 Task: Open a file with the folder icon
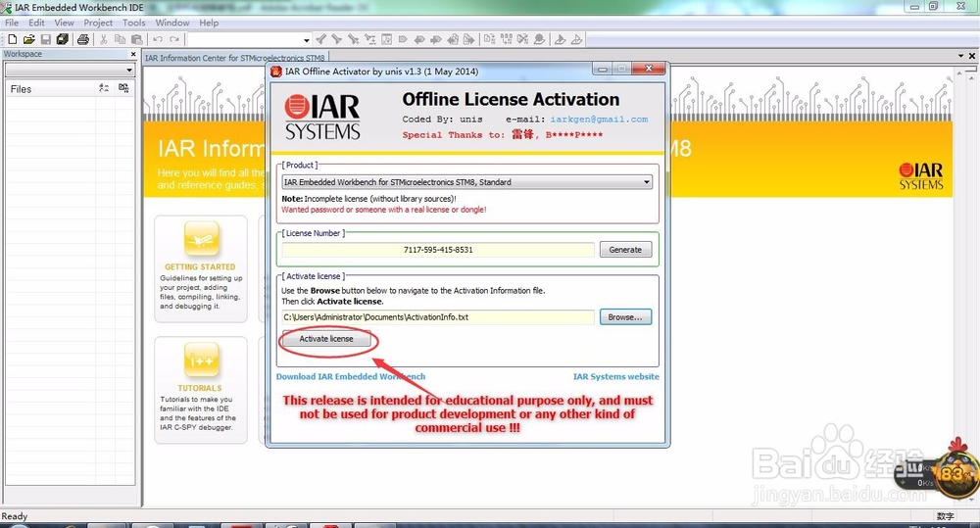(x=28, y=39)
